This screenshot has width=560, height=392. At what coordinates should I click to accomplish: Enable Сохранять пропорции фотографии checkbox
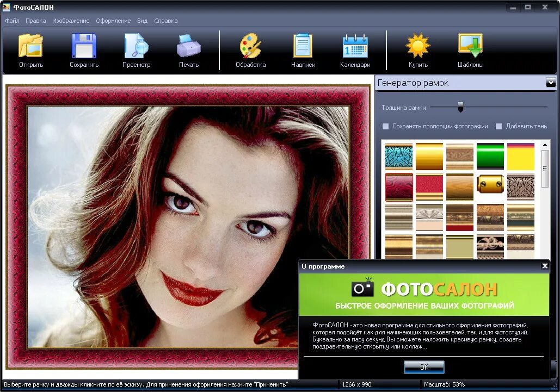(x=386, y=126)
